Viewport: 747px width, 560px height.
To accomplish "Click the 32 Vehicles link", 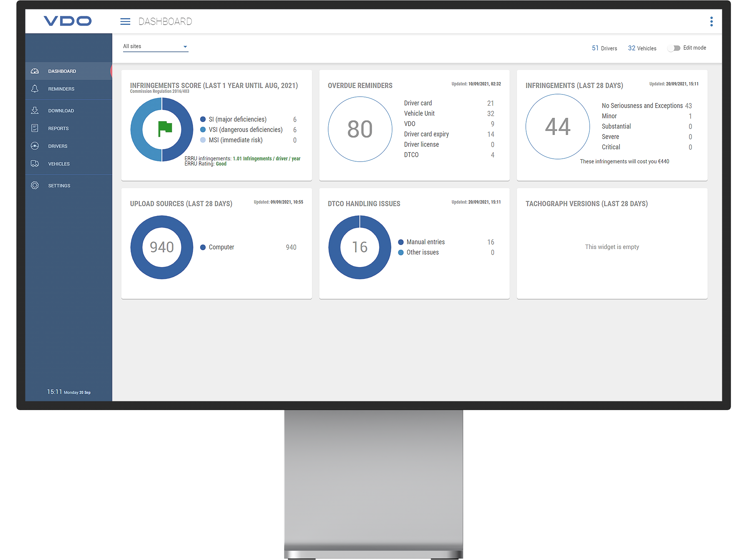I will pyautogui.click(x=642, y=48).
